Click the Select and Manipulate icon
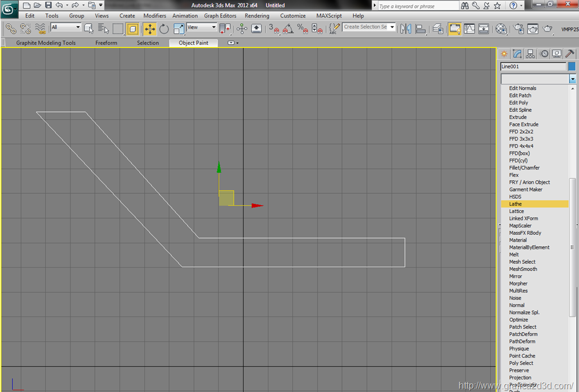The width and height of the screenshot is (579, 392). click(x=242, y=29)
